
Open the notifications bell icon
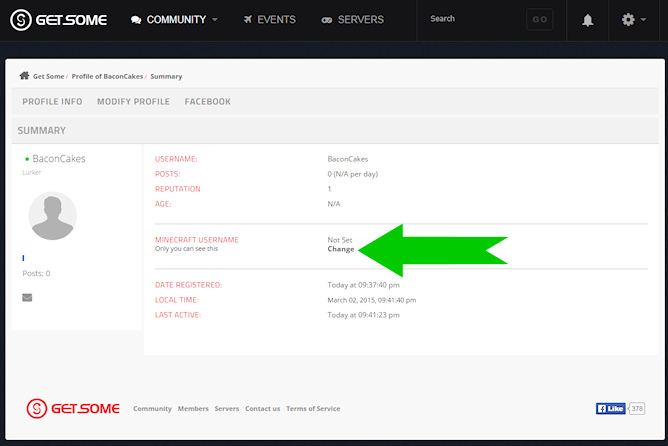(588, 20)
